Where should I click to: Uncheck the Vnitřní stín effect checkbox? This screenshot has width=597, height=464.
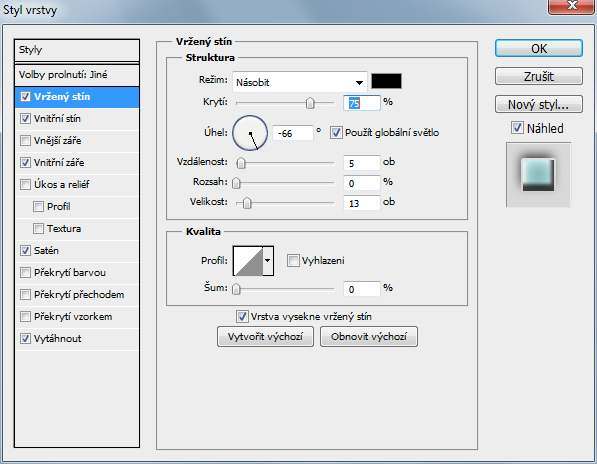click(x=25, y=119)
